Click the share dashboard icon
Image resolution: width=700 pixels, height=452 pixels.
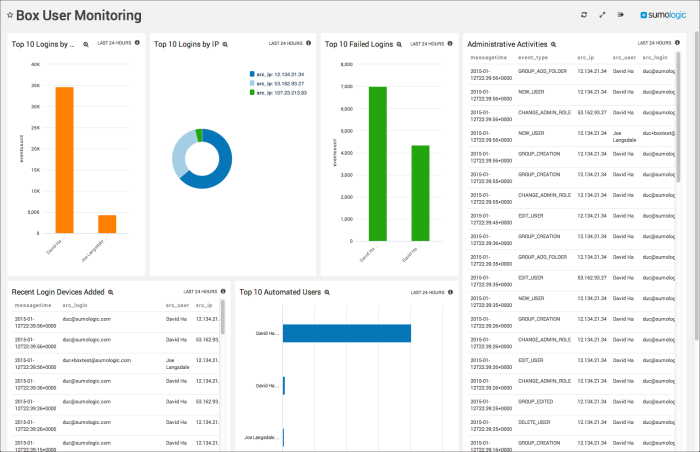(621, 15)
